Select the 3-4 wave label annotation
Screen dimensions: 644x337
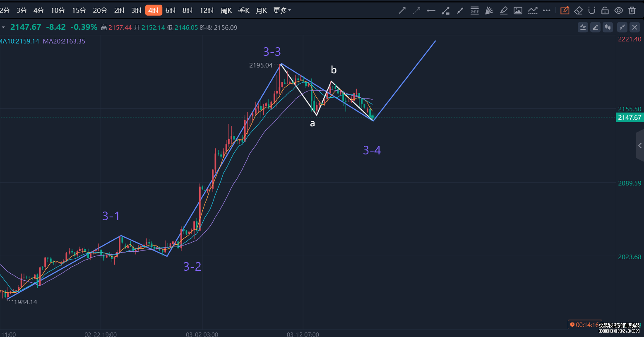coord(372,150)
